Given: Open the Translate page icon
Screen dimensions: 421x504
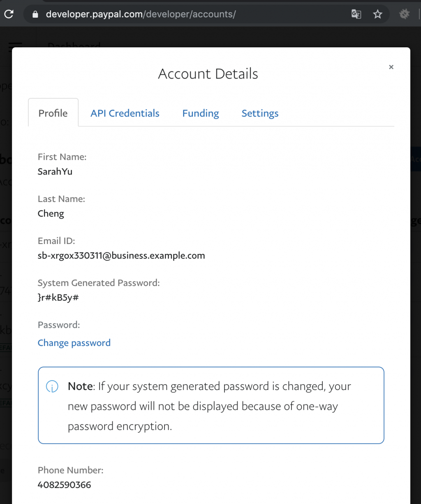Looking at the screenshot, I should pyautogui.click(x=356, y=14).
